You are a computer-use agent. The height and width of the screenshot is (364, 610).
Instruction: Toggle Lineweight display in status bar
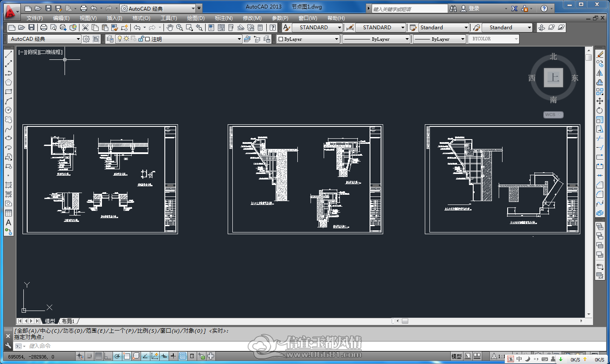173,356
